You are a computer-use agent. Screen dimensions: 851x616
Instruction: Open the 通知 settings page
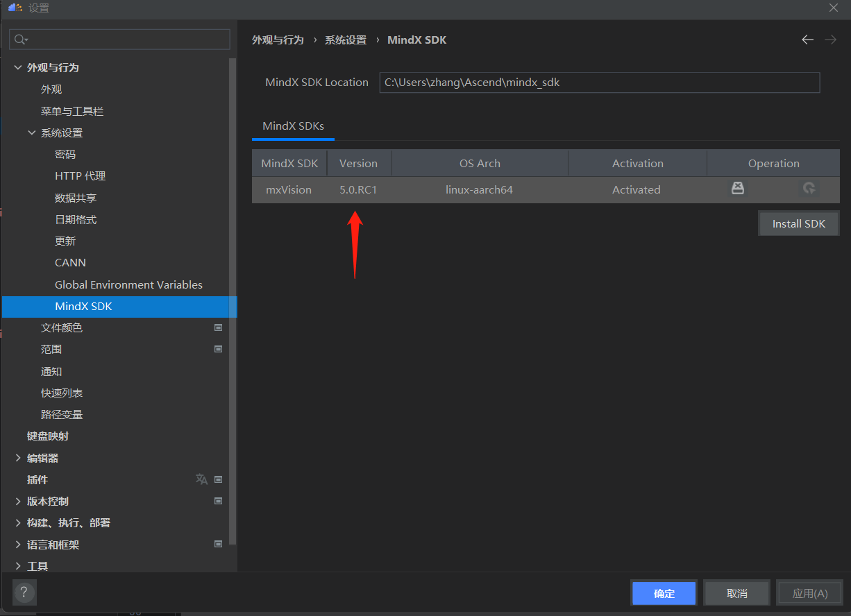pos(51,371)
